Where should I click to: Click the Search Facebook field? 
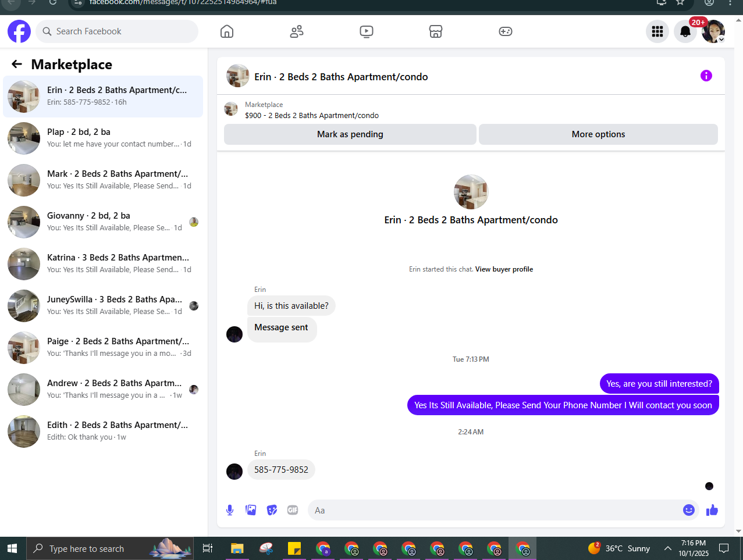coord(117,31)
